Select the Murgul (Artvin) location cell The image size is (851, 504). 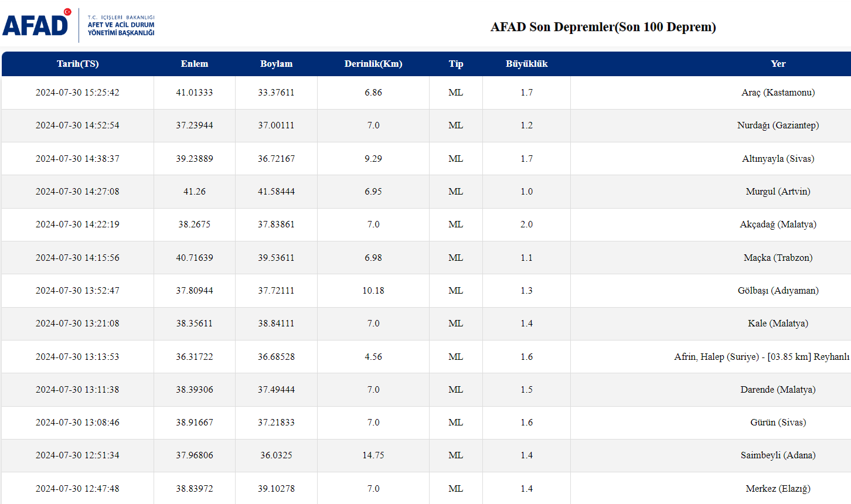click(x=778, y=192)
